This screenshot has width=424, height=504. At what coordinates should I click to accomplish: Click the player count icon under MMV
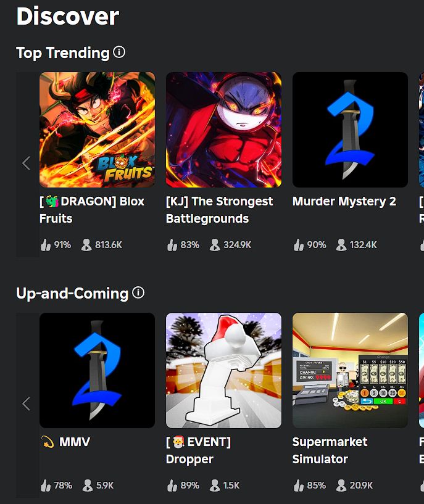(88, 485)
